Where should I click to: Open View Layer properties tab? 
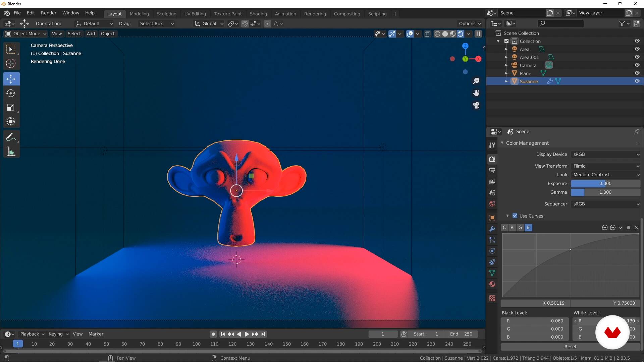pos(492,181)
